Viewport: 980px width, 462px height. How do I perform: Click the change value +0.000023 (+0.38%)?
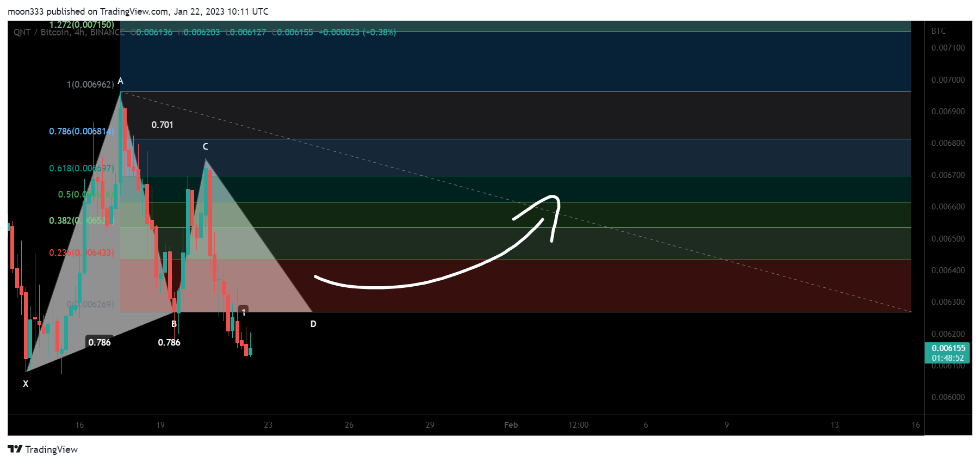pyautogui.click(x=357, y=33)
